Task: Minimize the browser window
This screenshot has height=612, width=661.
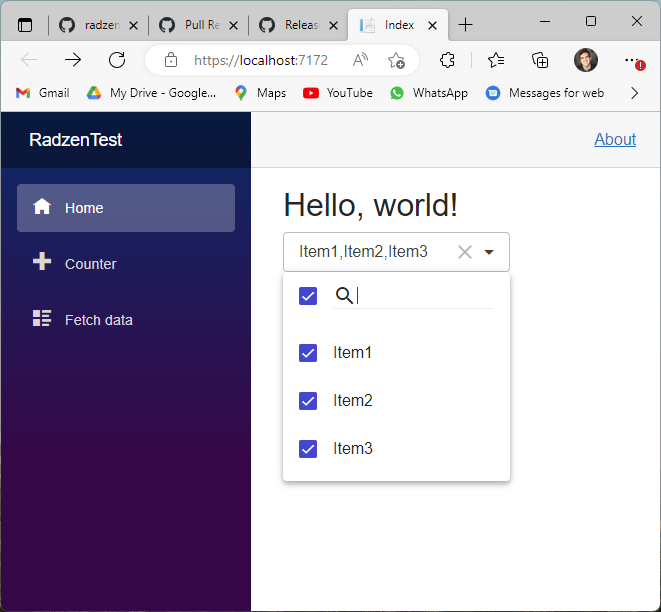Action: point(545,21)
